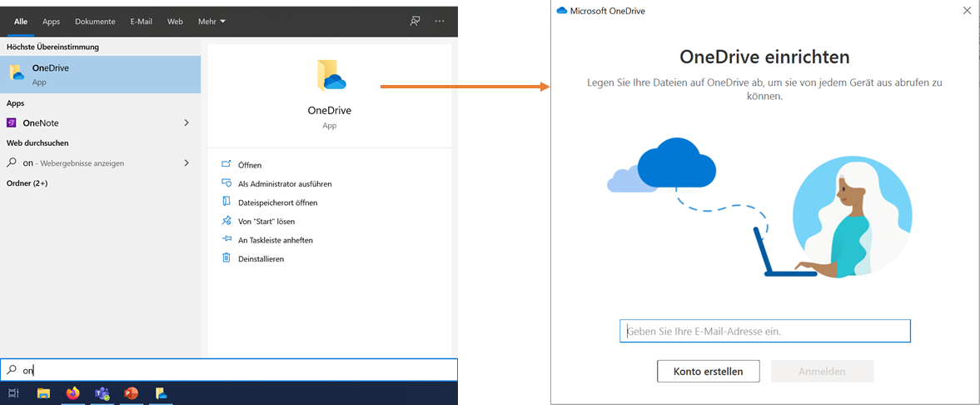This screenshot has height=405, width=980.
Task: Open PowerPoint from the taskbar
Action: point(132,393)
